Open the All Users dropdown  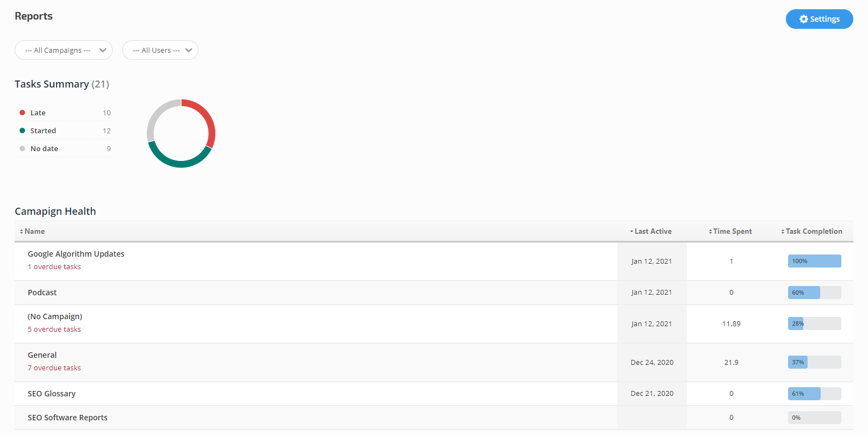pos(160,50)
